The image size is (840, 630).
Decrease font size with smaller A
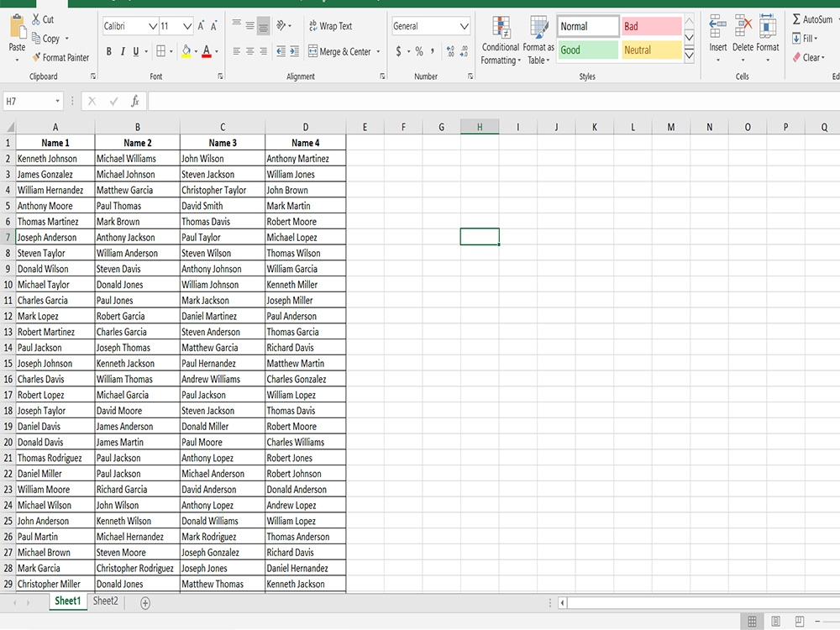(213, 26)
